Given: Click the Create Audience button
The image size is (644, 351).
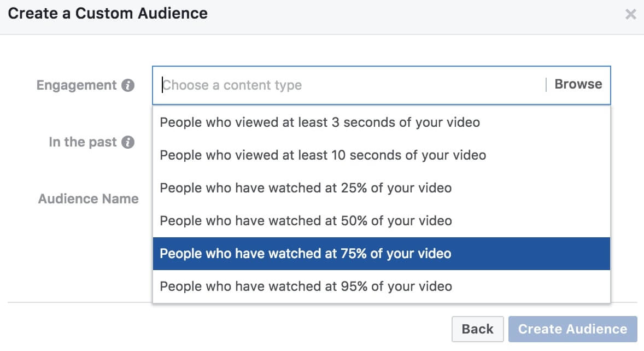Looking at the screenshot, I should [x=573, y=329].
